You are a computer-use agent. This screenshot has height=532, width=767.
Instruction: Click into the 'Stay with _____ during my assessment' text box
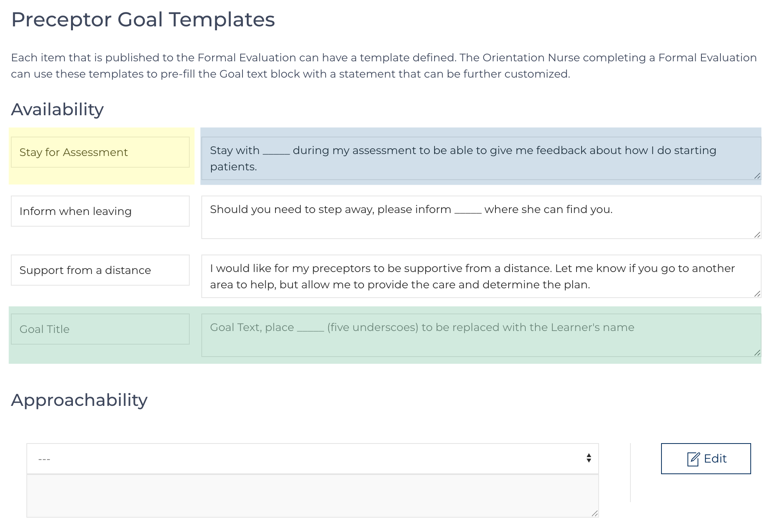coord(480,158)
